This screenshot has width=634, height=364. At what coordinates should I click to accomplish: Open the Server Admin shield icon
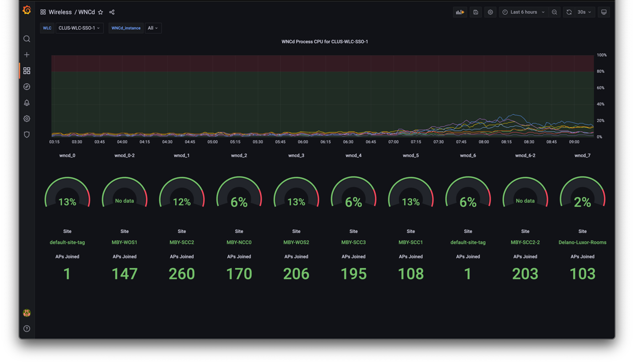click(27, 135)
